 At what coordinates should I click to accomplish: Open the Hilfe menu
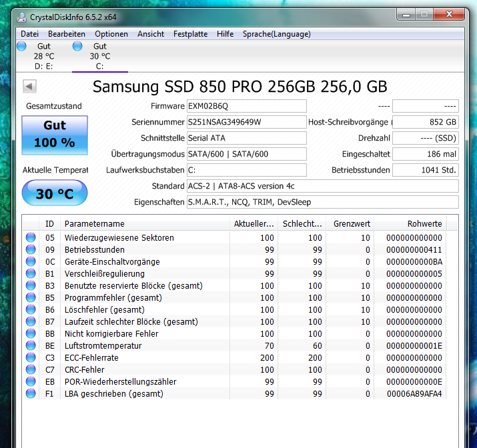(x=225, y=34)
